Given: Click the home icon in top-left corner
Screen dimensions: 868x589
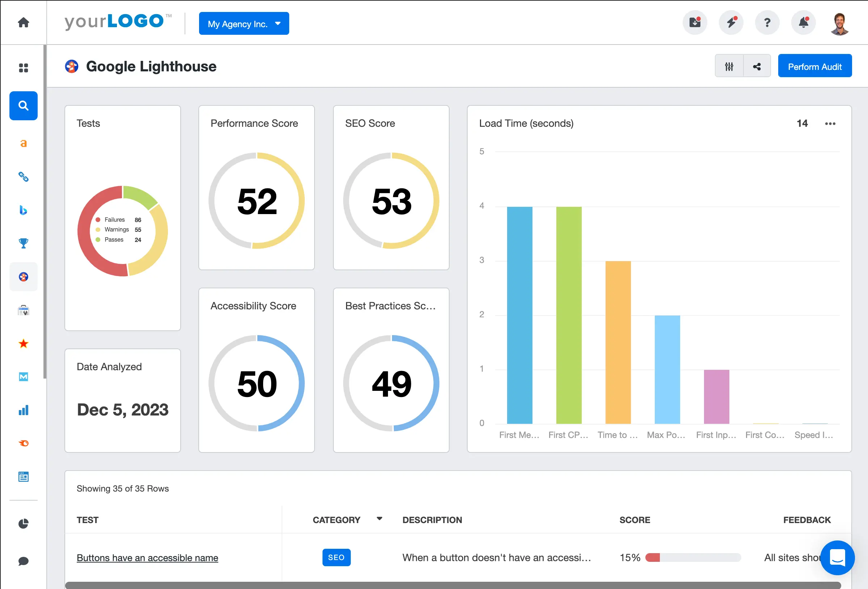Looking at the screenshot, I should point(23,22).
